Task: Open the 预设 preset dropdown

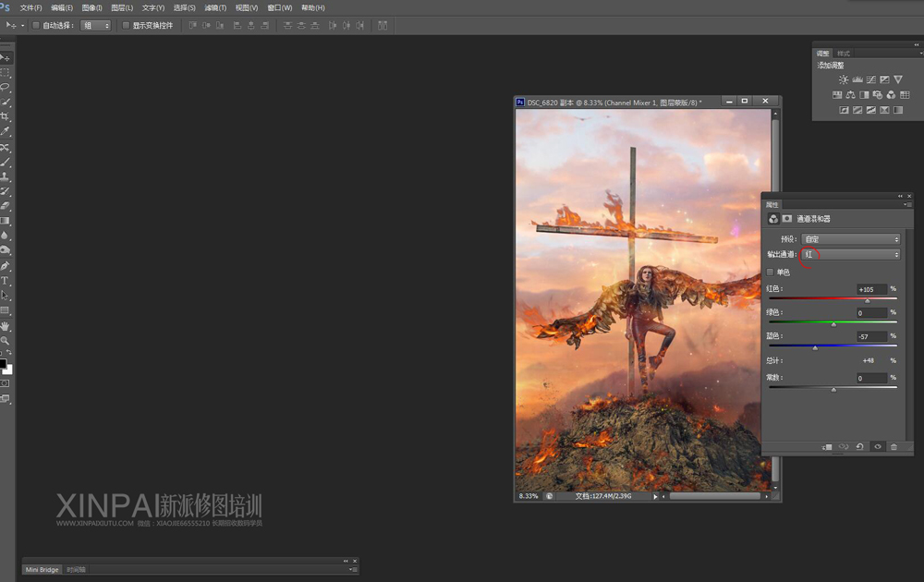Action: tap(851, 239)
